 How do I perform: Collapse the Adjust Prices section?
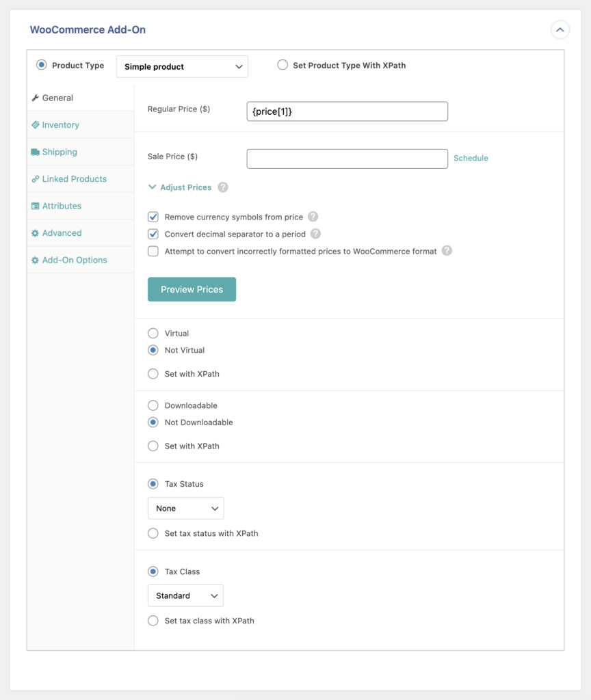[151, 187]
